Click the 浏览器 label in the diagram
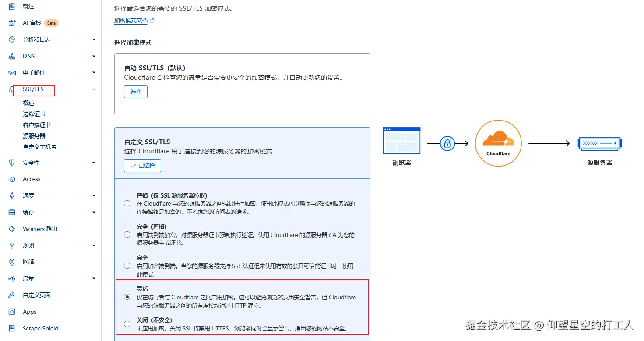644x341 pixels. [401, 163]
